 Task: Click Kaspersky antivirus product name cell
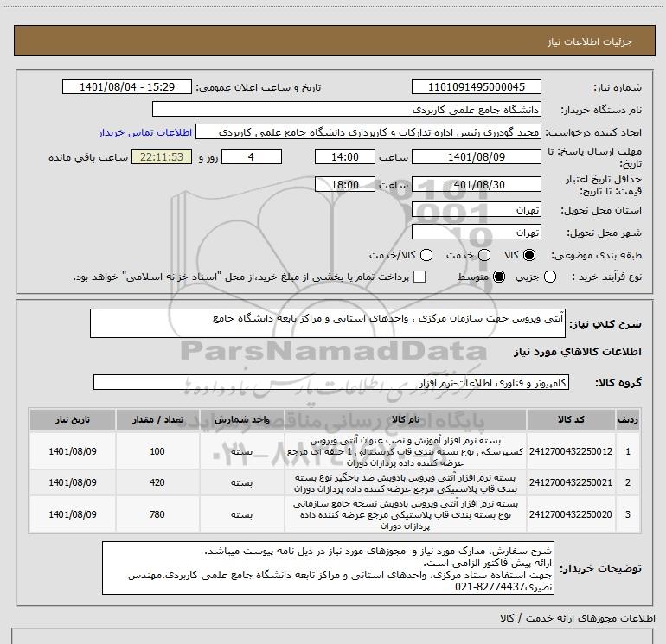pyautogui.click(x=405, y=452)
